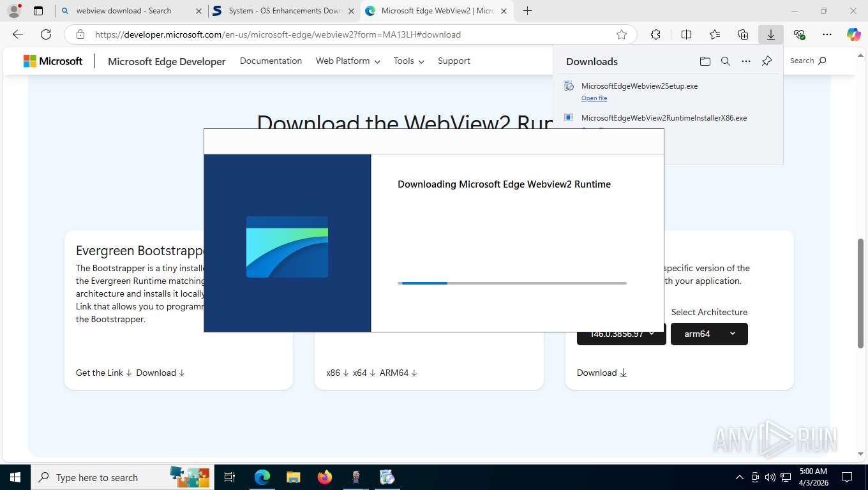Viewport: 868px width, 490px height.
Task: Open the Favorites list icon
Action: tap(715, 34)
